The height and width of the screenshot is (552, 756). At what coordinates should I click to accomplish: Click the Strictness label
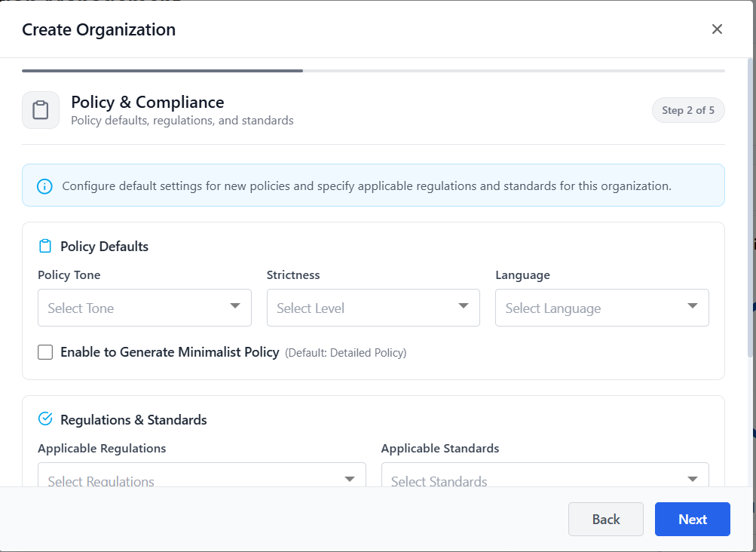293,275
